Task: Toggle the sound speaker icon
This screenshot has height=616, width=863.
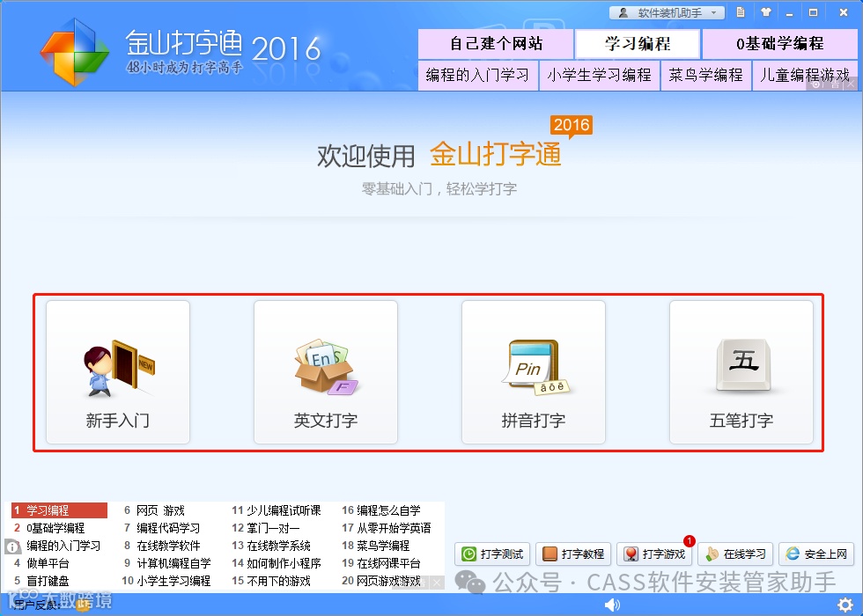Action: click(x=612, y=605)
